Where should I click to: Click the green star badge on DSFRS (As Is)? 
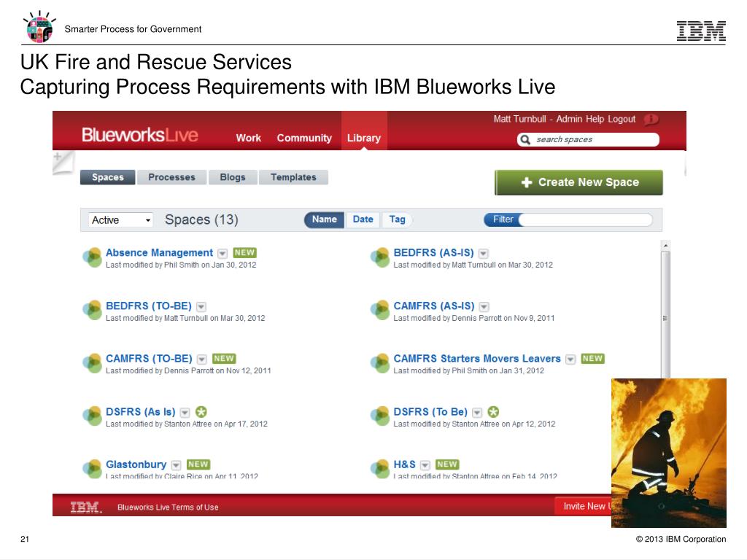pyautogui.click(x=201, y=412)
